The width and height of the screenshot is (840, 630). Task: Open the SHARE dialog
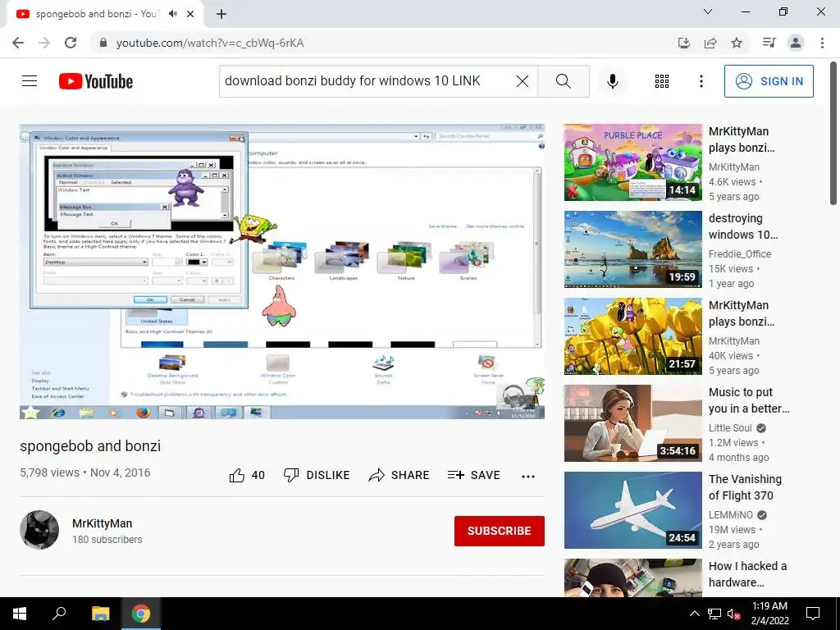pyautogui.click(x=399, y=475)
